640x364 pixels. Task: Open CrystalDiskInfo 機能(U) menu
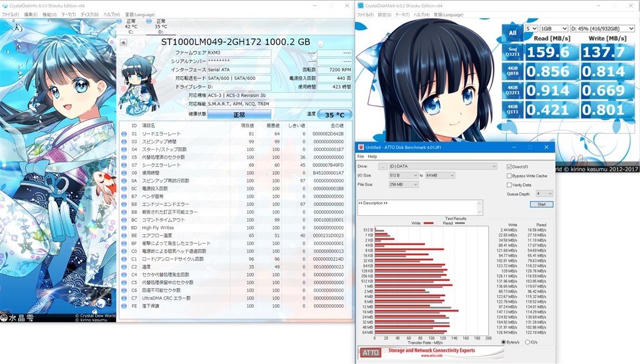49,15
